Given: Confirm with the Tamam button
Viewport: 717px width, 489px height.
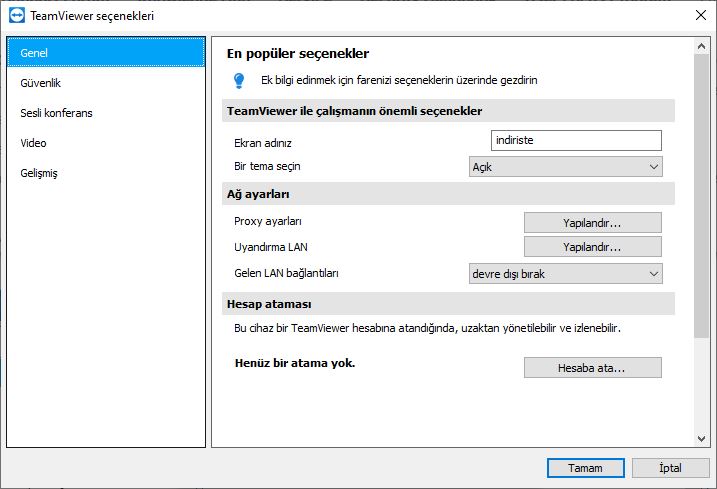Looking at the screenshot, I should click(586, 468).
